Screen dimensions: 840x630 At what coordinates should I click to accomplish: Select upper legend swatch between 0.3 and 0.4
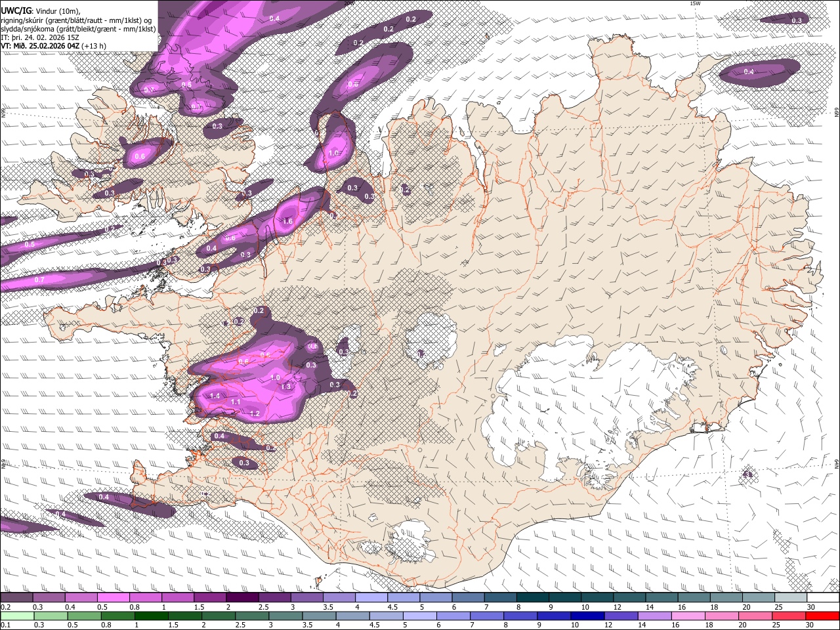click(x=49, y=597)
